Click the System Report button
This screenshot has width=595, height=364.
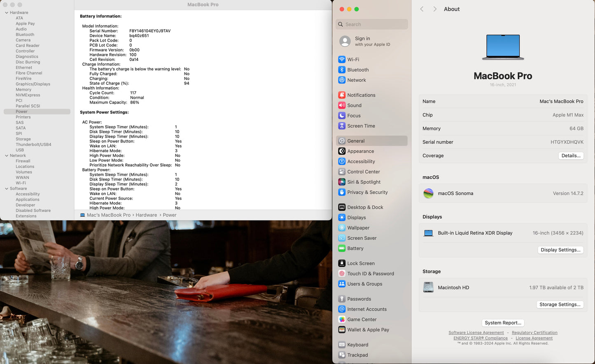(x=503, y=323)
